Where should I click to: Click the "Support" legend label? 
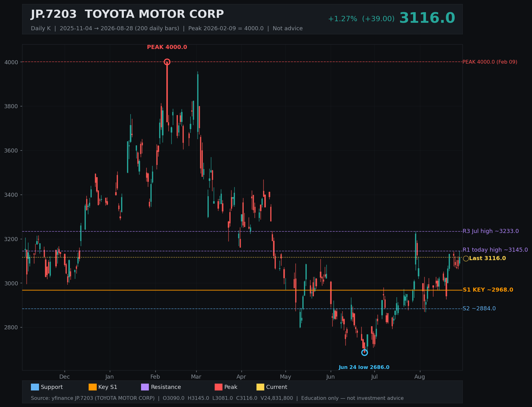coord(52,387)
